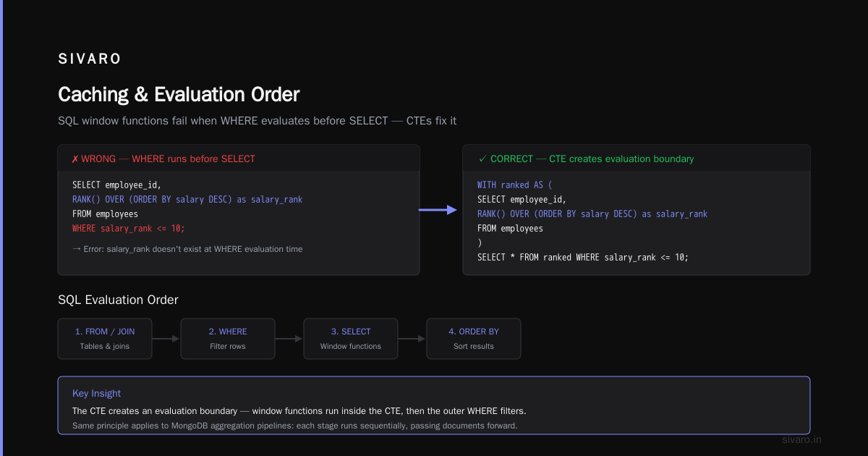Click the MongoDB aggregation pipelines note

[x=295, y=426]
